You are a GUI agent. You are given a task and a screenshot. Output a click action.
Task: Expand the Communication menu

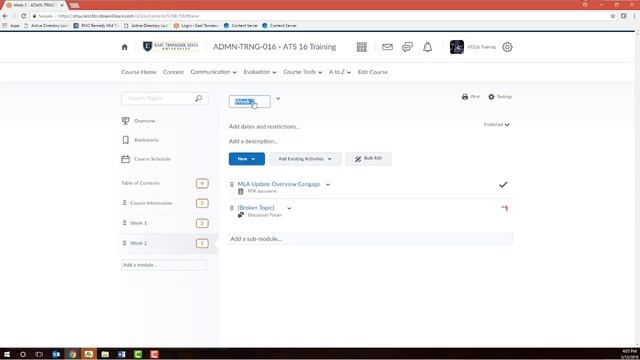(213, 72)
